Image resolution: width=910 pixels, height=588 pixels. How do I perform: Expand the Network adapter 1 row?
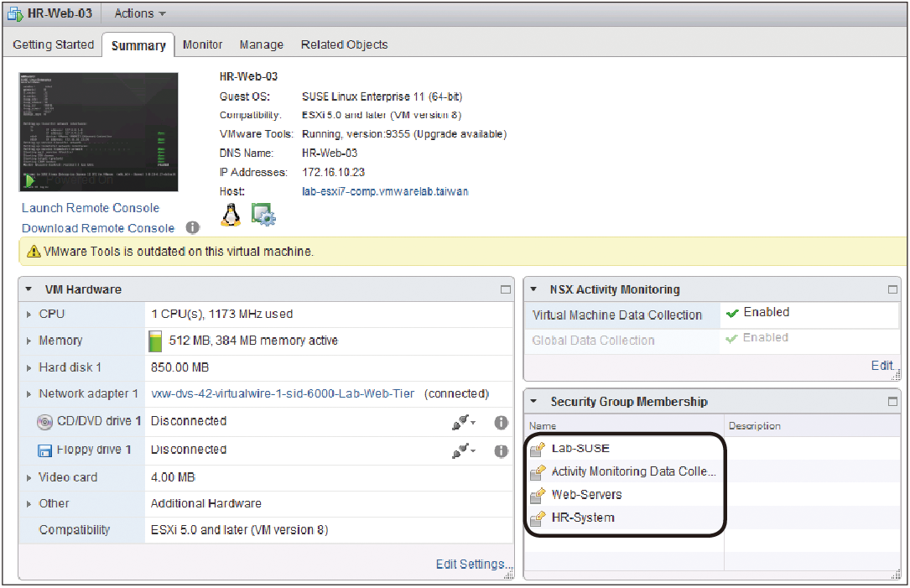(x=29, y=395)
